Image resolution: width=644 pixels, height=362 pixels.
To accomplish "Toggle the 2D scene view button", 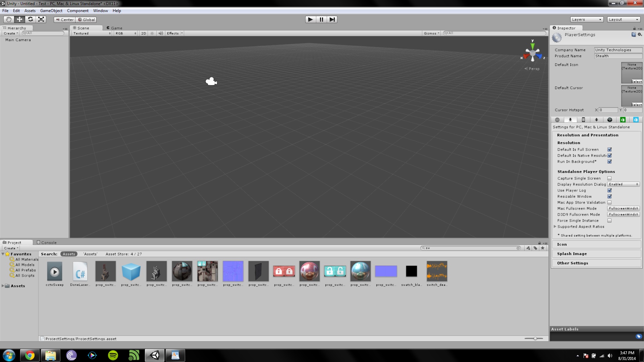I will click(x=143, y=33).
